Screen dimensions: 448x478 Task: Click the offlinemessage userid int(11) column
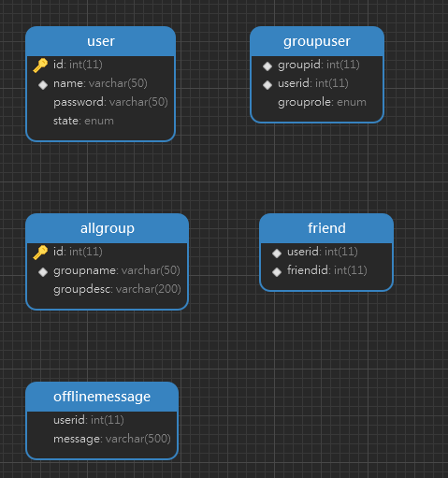click(x=102, y=420)
